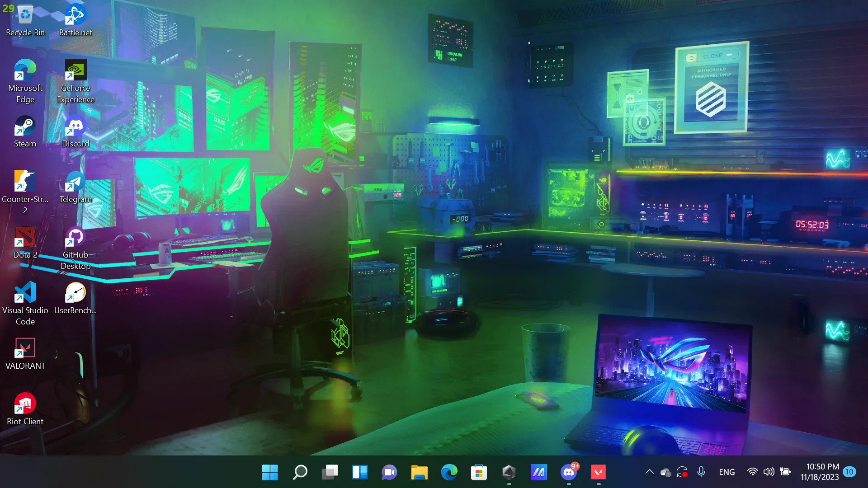This screenshot has height=488, width=868.
Task: Select the Discord desktop icon
Action: pyautogui.click(x=75, y=131)
